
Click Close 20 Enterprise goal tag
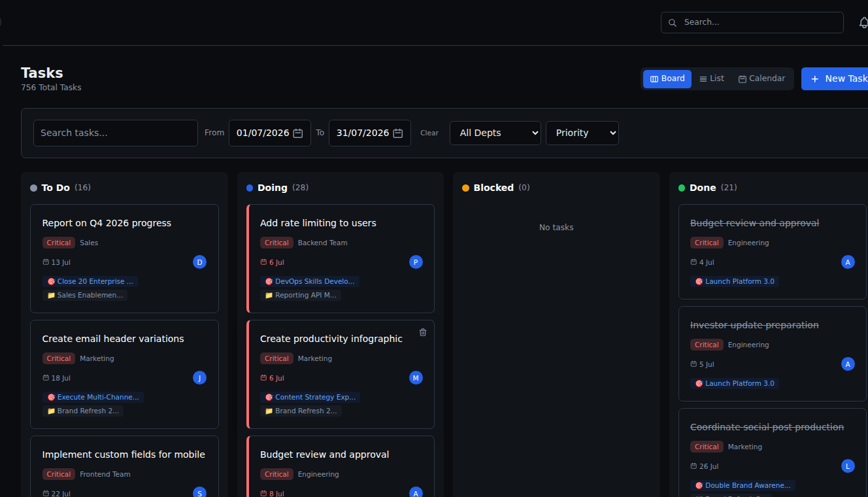tap(90, 281)
